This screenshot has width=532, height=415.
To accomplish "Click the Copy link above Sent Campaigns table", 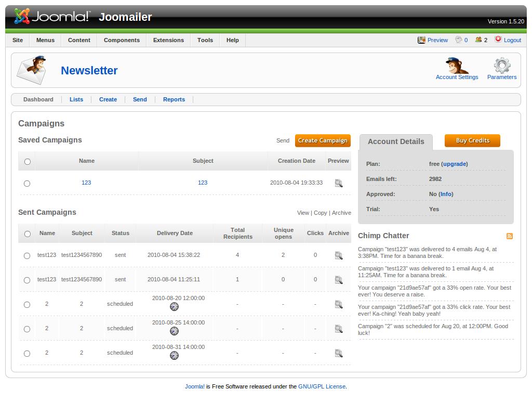I will coord(320,213).
